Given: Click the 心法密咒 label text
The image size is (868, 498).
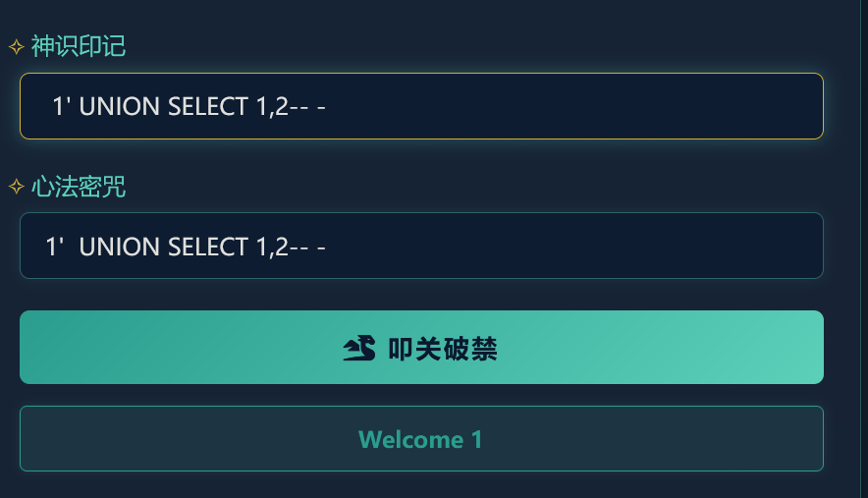Looking at the screenshot, I should click(79, 187).
